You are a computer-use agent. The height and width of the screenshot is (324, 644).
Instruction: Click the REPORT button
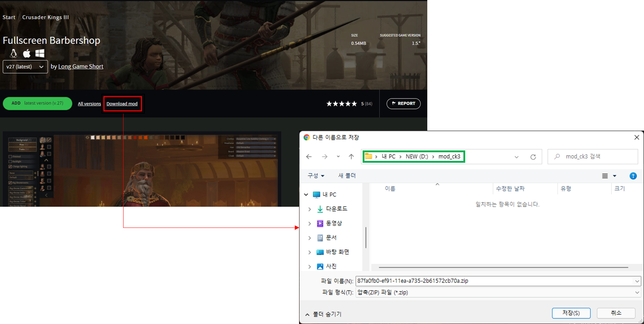tap(403, 104)
